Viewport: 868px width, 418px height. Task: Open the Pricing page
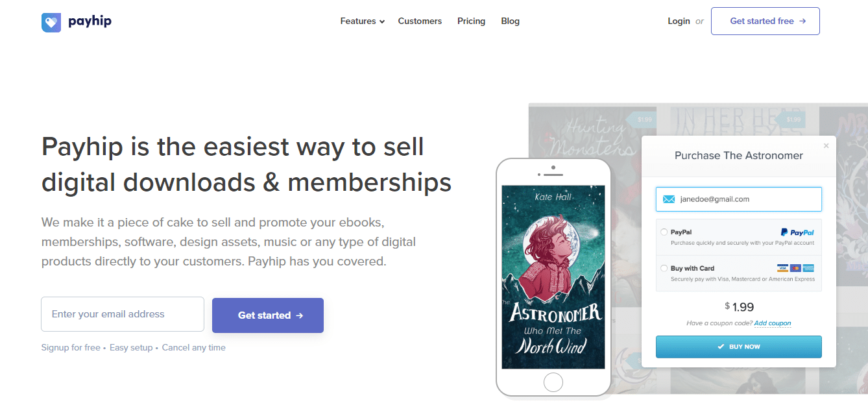point(471,21)
